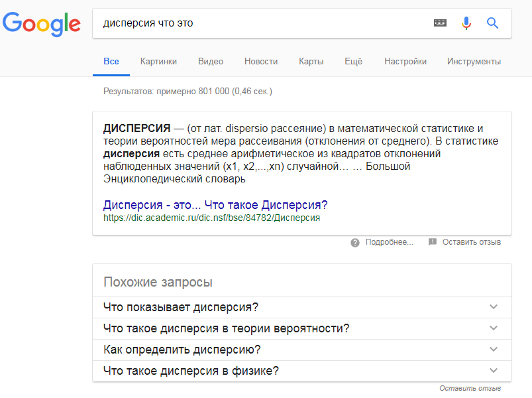Click the bold ДИСПЕРСИЯ word in snippet
The width and height of the screenshot is (532, 398).
(x=136, y=129)
